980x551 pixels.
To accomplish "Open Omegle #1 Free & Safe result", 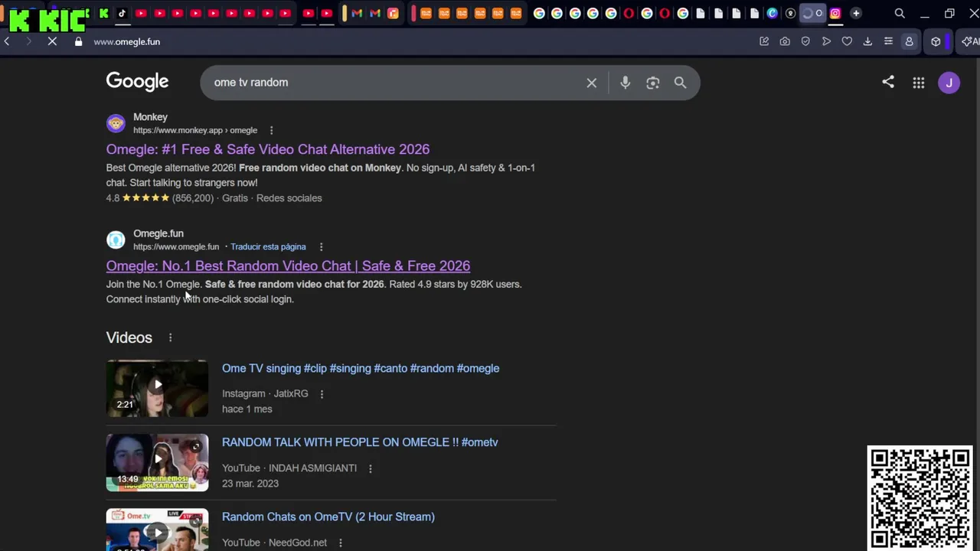I will (x=268, y=149).
